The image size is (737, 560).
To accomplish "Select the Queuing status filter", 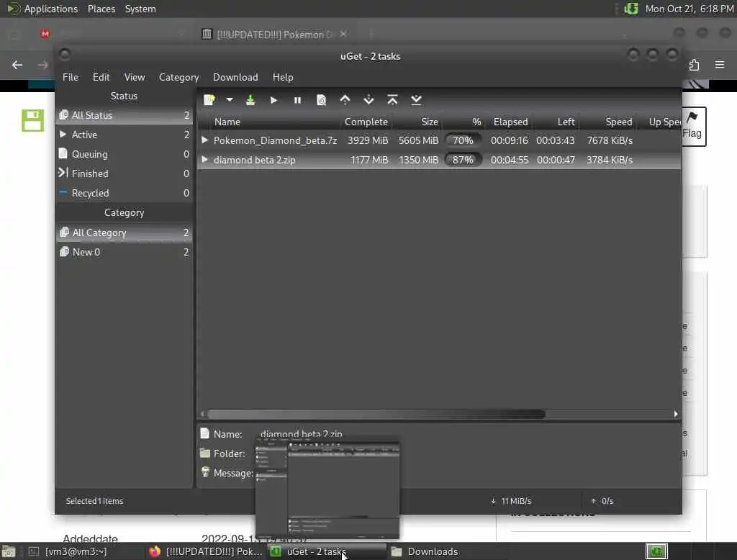I will (124, 154).
